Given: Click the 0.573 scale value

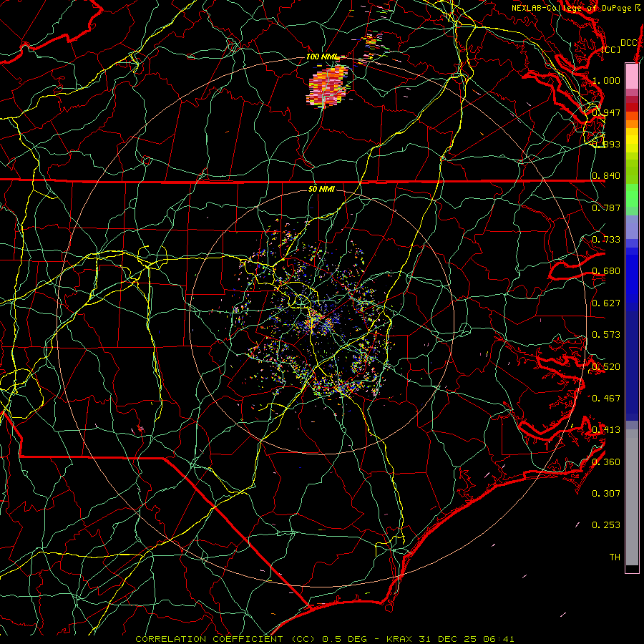Looking at the screenshot, I should pyautogui.click(x=606, y=335).
